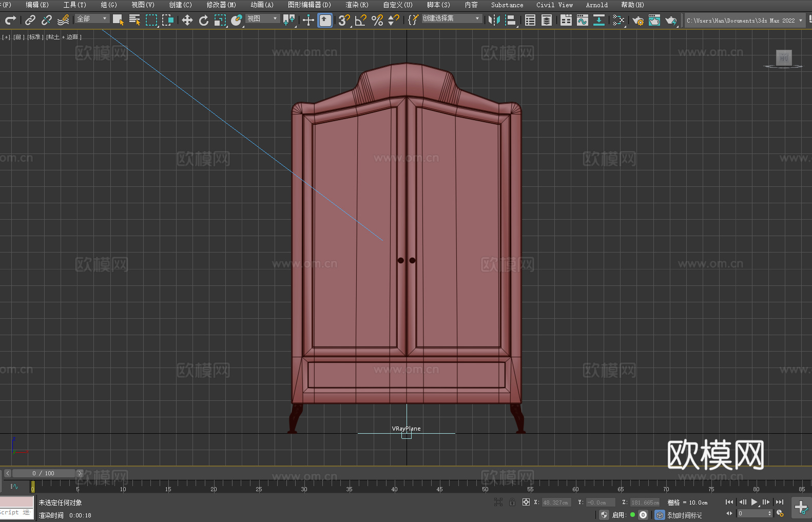812x522 pixels.
Task: Open the Arnold menu
Action: (x=596, y=5)
